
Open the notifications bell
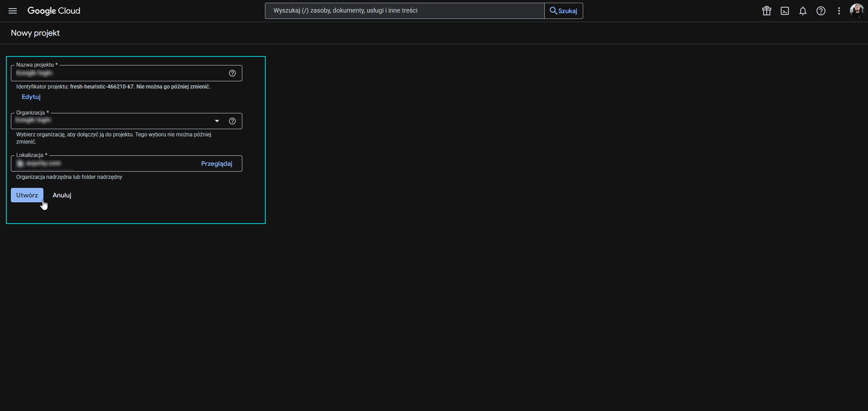tap(803, 10)
